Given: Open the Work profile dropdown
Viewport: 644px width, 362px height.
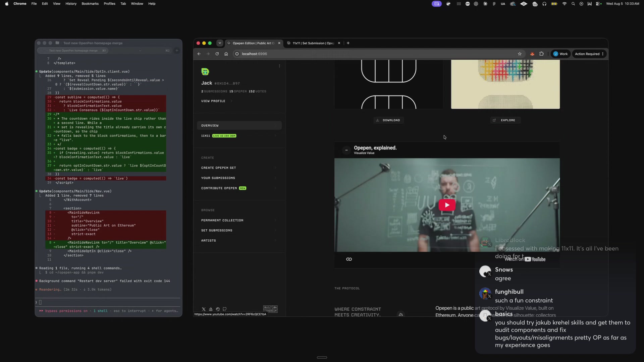Looking at the screenshot, I should point(560,54).
